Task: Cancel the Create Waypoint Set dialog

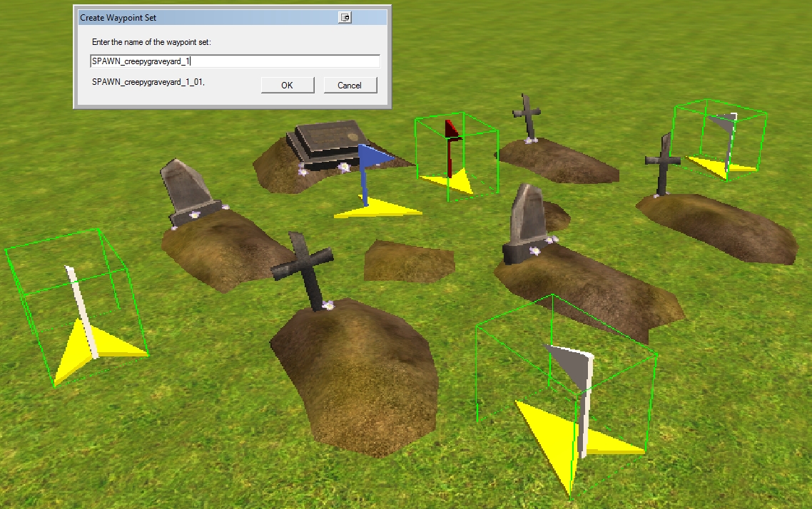Action: pos(350,85)
